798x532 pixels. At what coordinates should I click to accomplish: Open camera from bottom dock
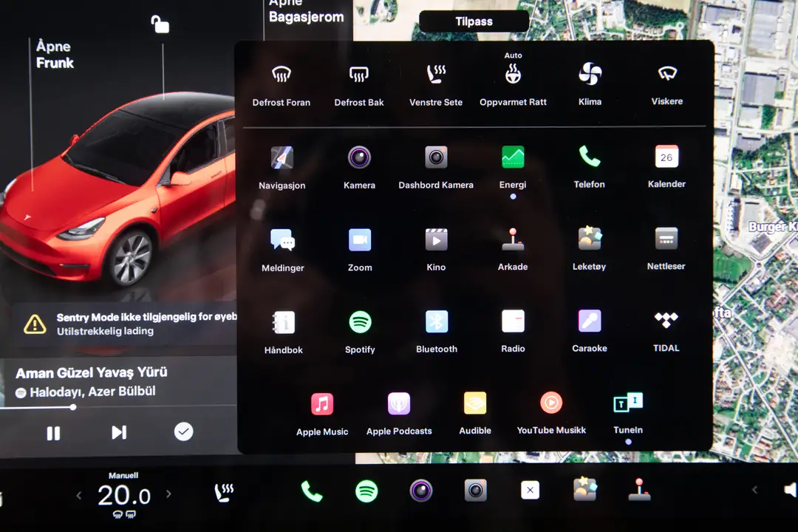click(x=421, y=491)
